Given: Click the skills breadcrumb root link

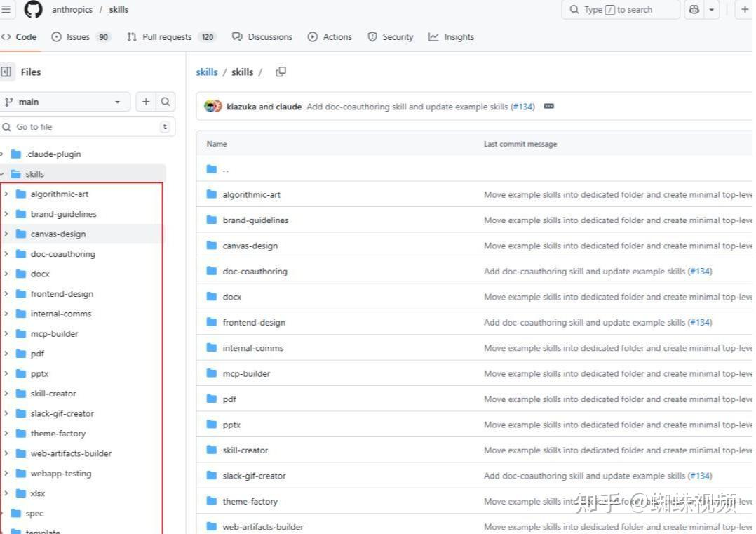Looking at the screenshot, I should (207, 72).
